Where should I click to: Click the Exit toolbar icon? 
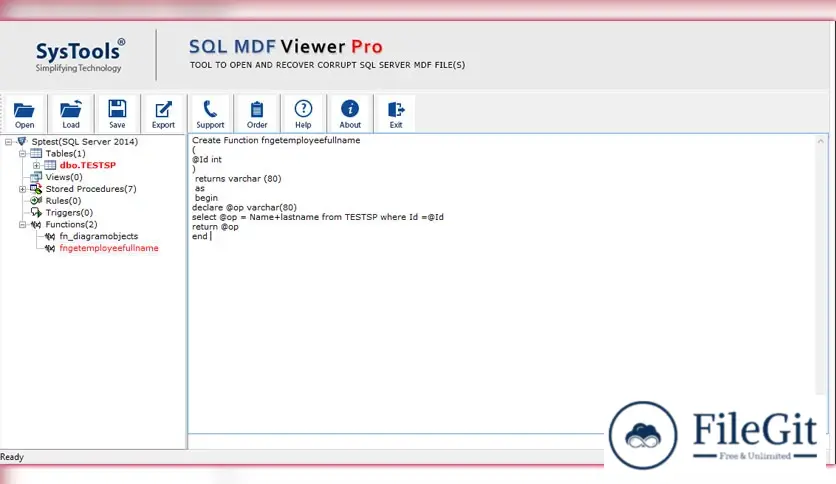[x=396, y=109]
